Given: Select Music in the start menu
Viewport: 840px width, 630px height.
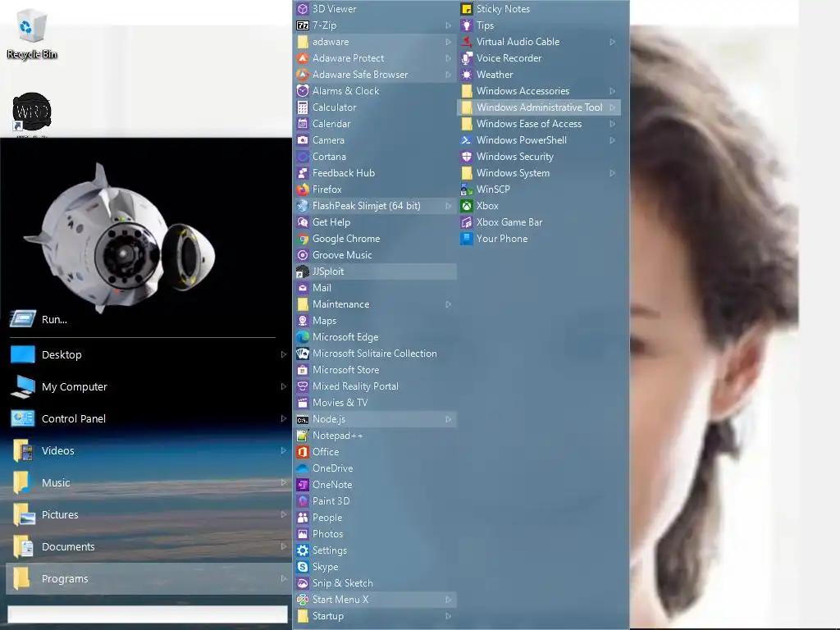Looking at the screenshot, I should point(148,482).
